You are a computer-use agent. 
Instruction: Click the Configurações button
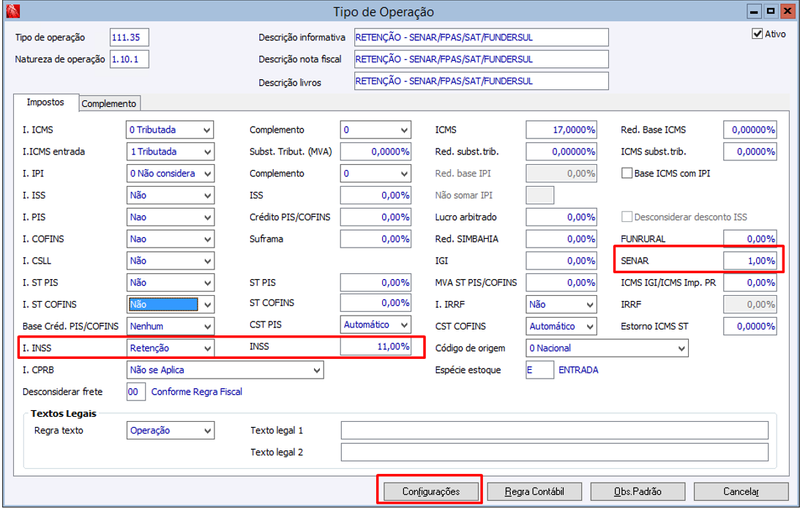pos(431,492)
